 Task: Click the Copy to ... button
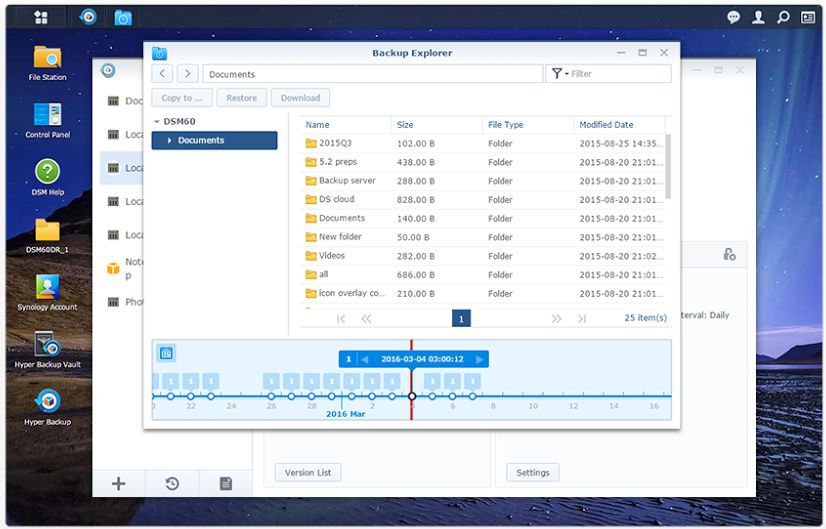(x=182, y=98)
